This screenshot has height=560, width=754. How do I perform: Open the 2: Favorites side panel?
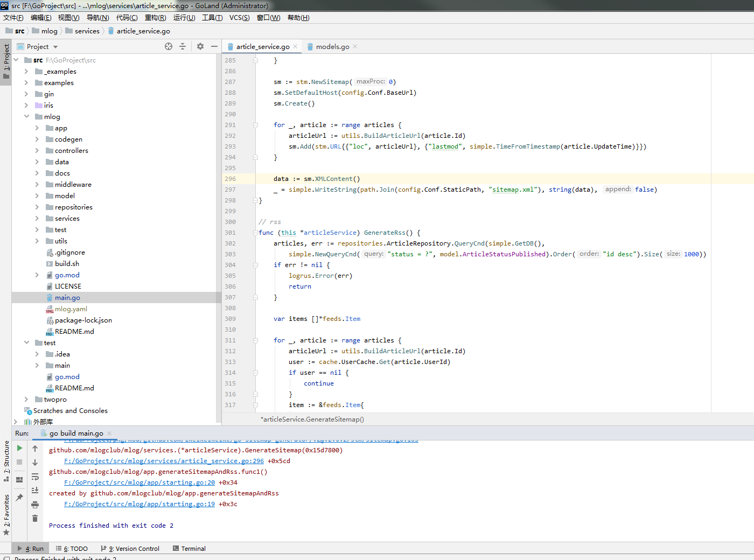(6, 514)
